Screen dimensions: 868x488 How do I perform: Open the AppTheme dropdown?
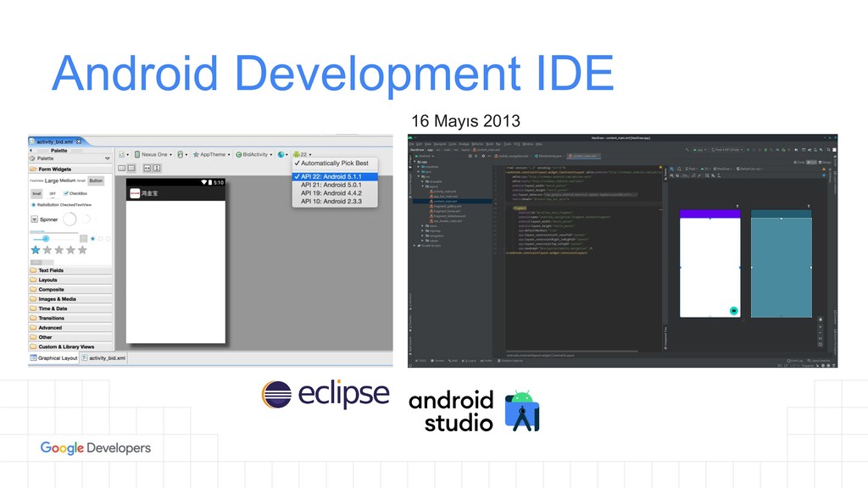[x=211, y=154]
